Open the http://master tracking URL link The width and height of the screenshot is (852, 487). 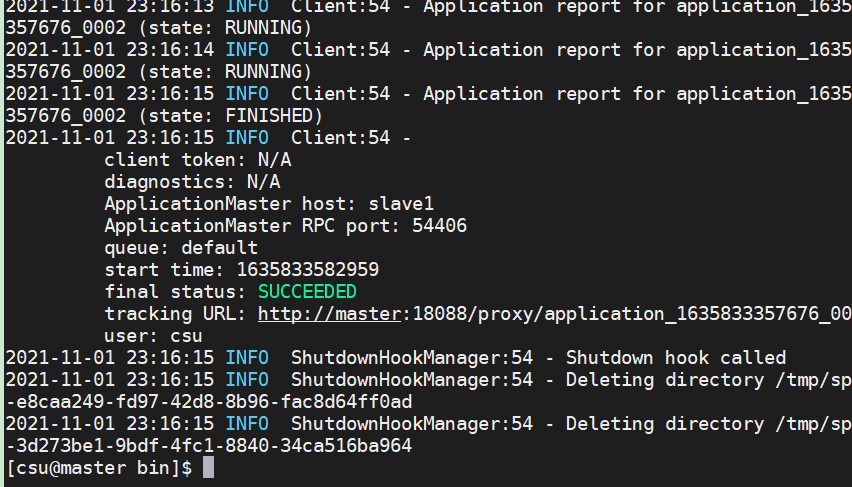point(329,314)
